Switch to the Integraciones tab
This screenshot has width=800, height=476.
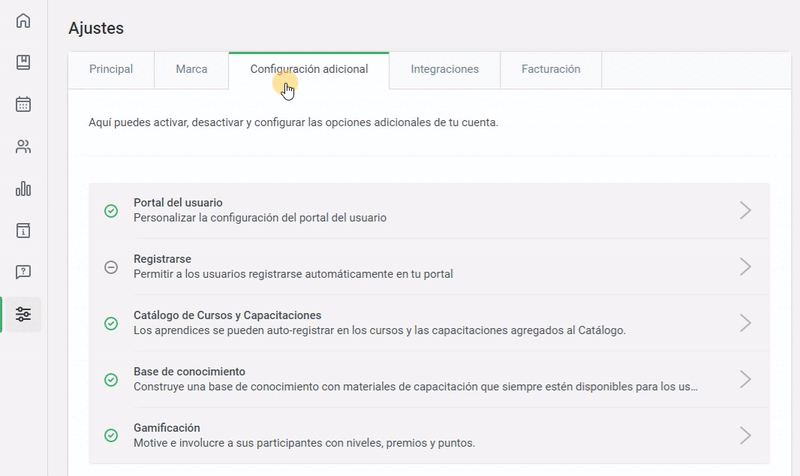tap(444, 70)
